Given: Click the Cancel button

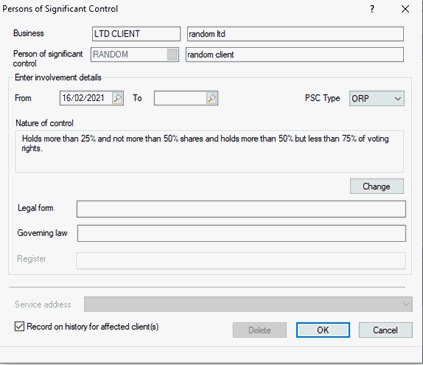Looking at the screenshot, I should (385, 330).
